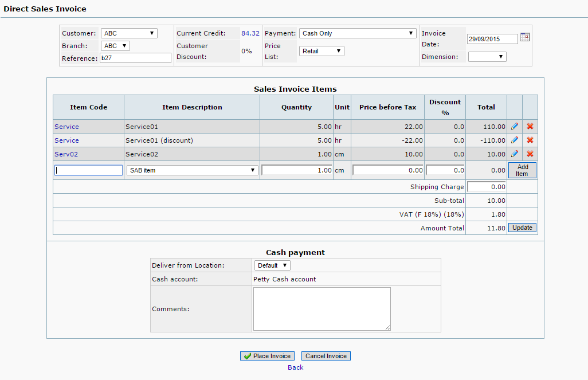Edit the Service01 line item
The width and height of the screenshot is (588, 380).
[x=515, y=127]
